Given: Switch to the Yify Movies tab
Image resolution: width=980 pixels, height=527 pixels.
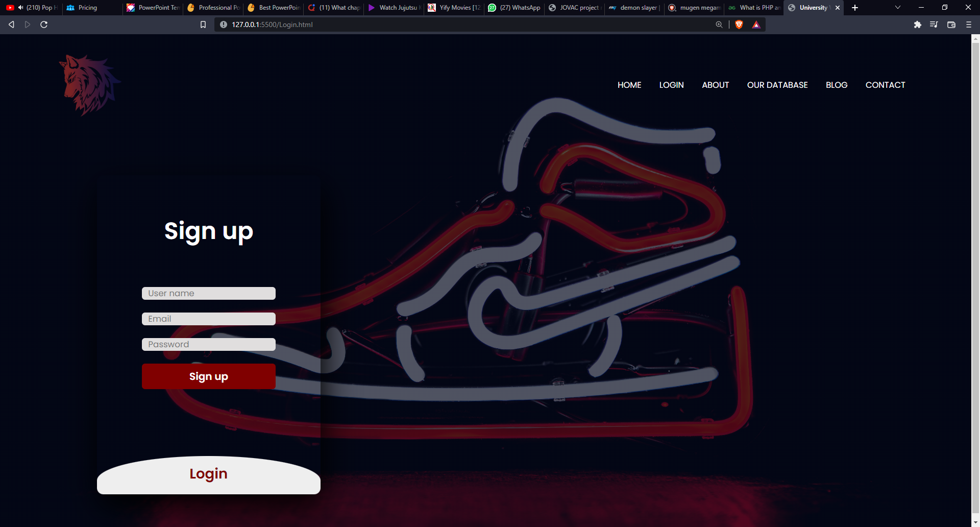Looking at the screenshot, I should point(453,8).
